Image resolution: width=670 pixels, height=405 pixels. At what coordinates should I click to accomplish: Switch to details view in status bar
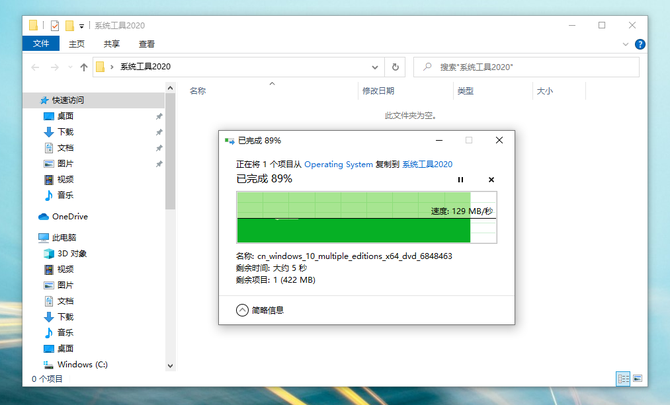pyautogui.click(x=623, y=379)
